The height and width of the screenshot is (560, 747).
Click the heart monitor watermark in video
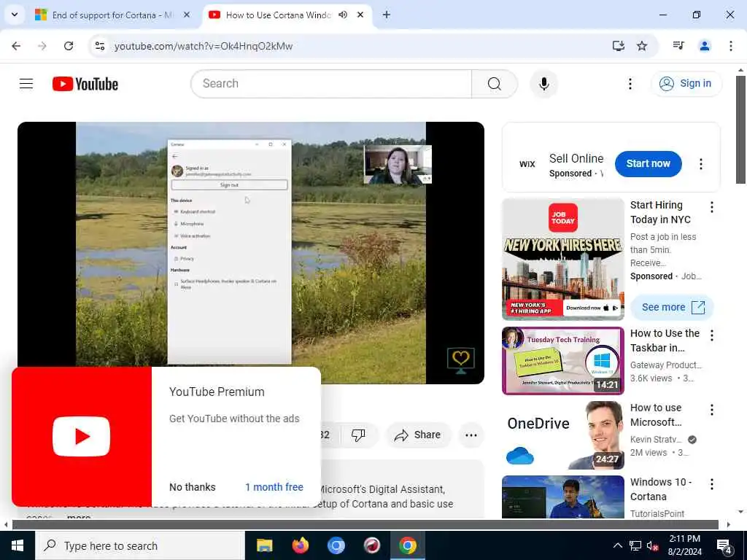point(461,360)
